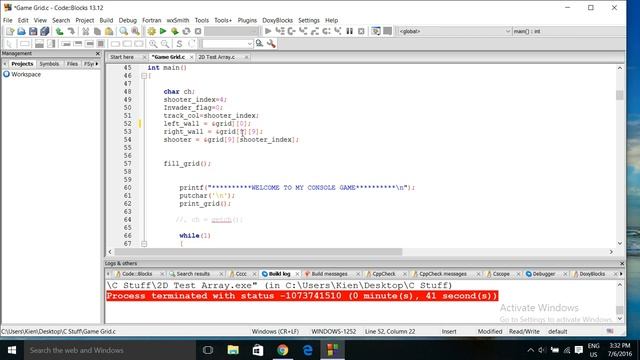The width and height of the screenshot is (640, 360).
Task: Click the wrench options icon near search box
Action: click(271, 44)
